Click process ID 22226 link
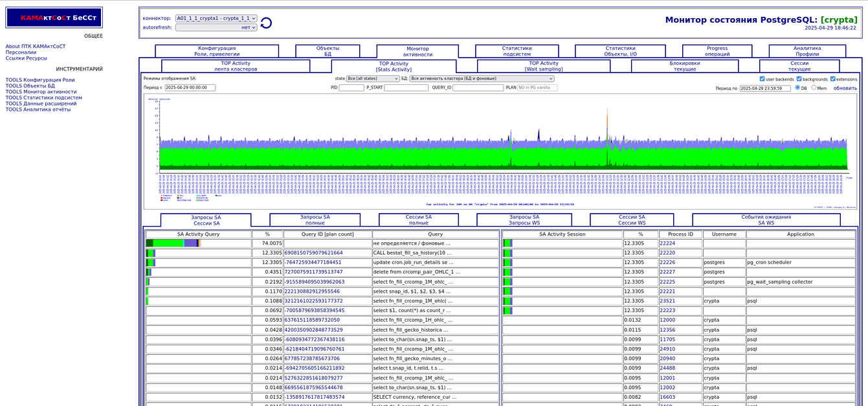 point(667,263)
